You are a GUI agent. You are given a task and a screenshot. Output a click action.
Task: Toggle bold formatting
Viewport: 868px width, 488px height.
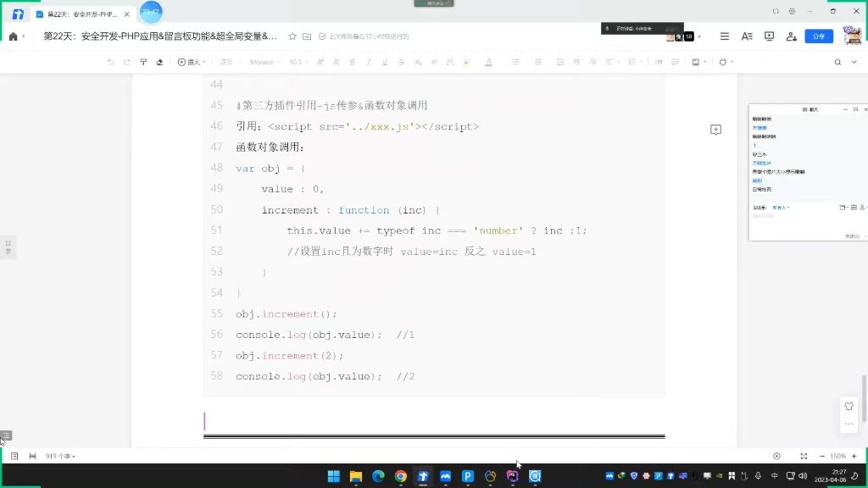[352, 62]
